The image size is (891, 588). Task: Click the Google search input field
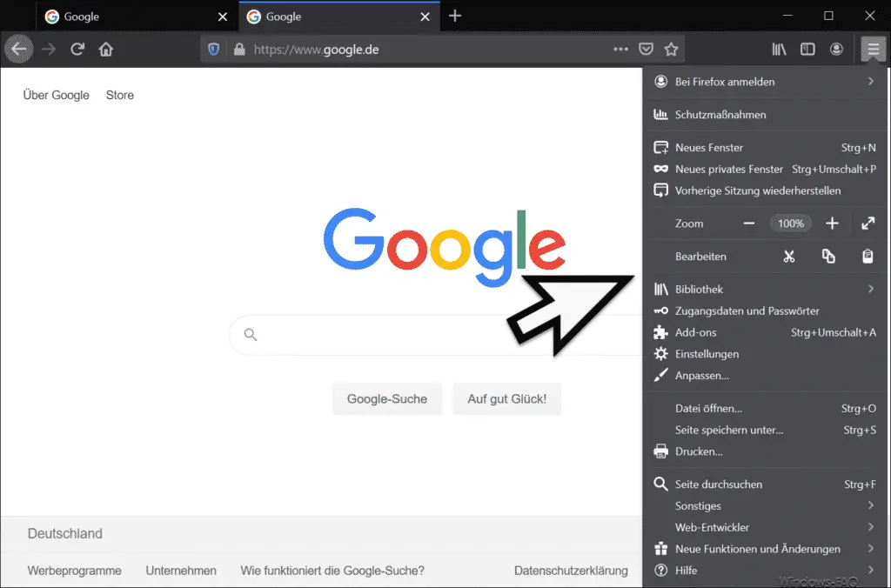tap(436, 335)
